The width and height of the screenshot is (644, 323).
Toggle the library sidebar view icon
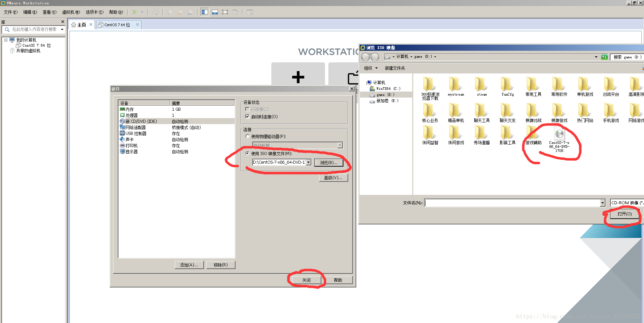click(x=205, y=12)
